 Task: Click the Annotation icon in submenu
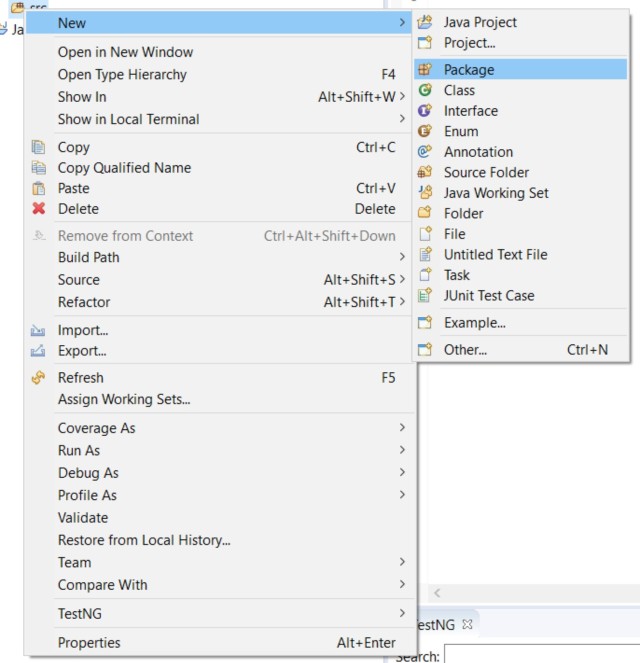[x=425, y=152]
